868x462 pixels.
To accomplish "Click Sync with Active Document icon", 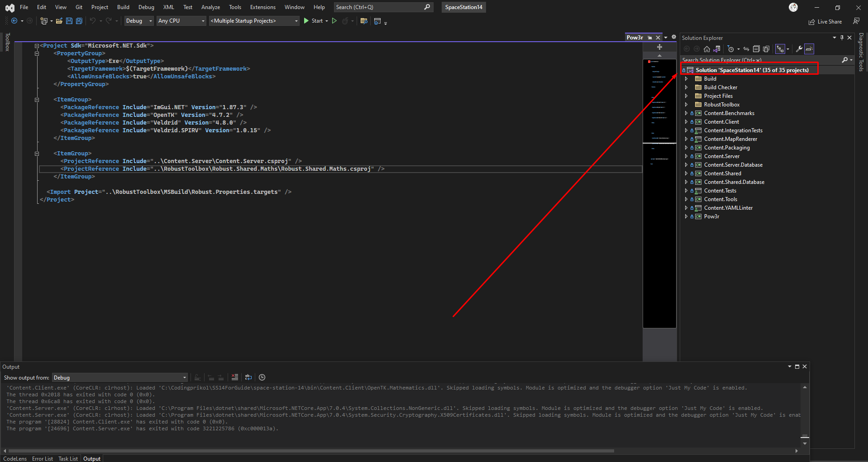I will (746, 49).
